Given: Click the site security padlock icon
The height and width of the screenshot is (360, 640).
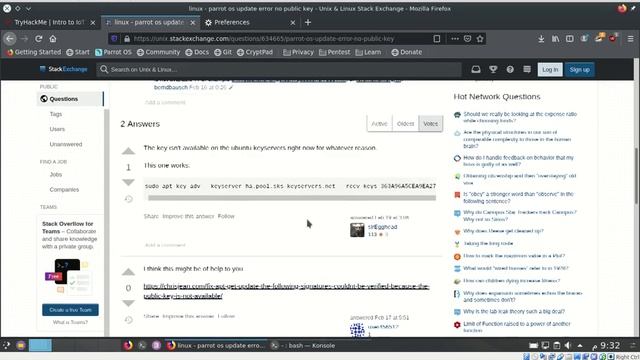Looking at the screenshot, I should (x=127, y=39).
